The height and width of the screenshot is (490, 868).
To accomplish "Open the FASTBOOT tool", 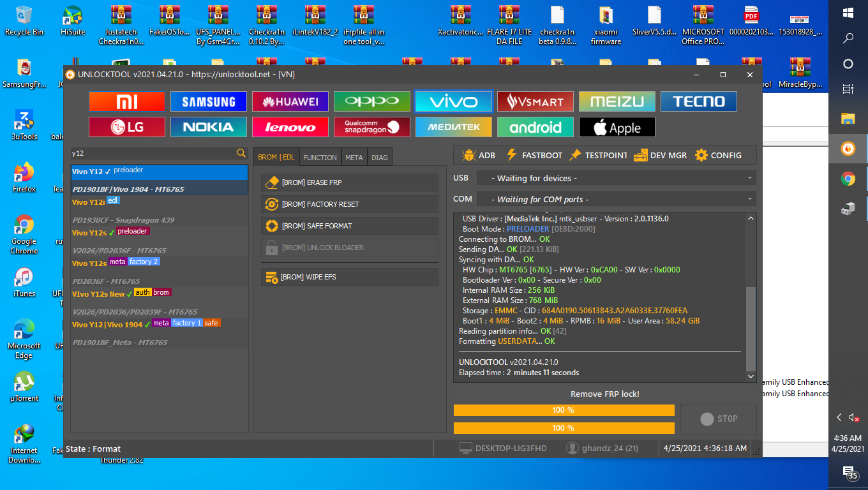I will 534,155.
